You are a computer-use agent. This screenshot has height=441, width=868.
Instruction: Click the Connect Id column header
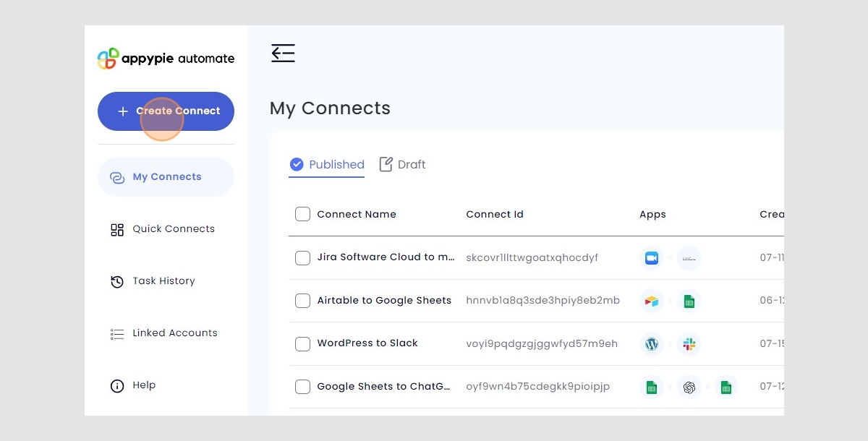(495, 214)
